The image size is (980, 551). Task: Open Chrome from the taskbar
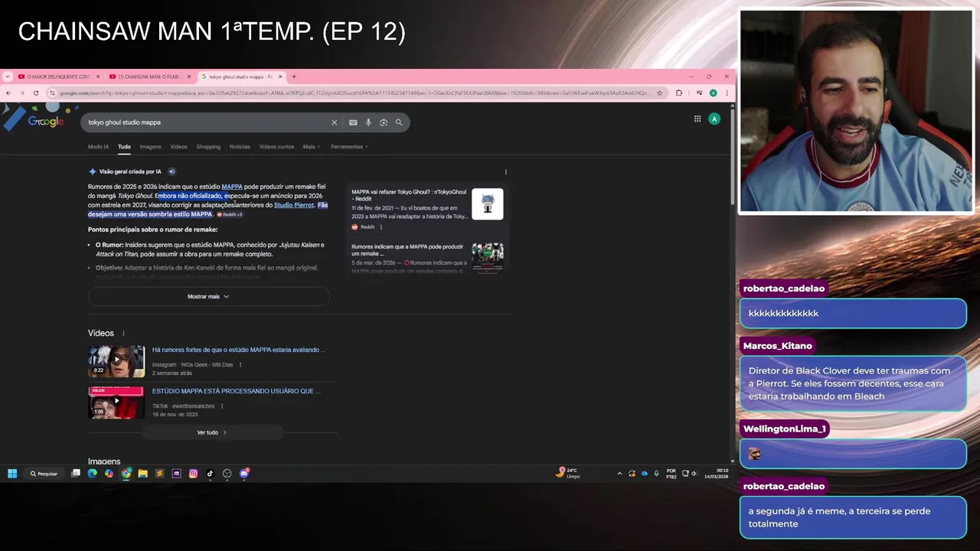(x=126, y=474)
